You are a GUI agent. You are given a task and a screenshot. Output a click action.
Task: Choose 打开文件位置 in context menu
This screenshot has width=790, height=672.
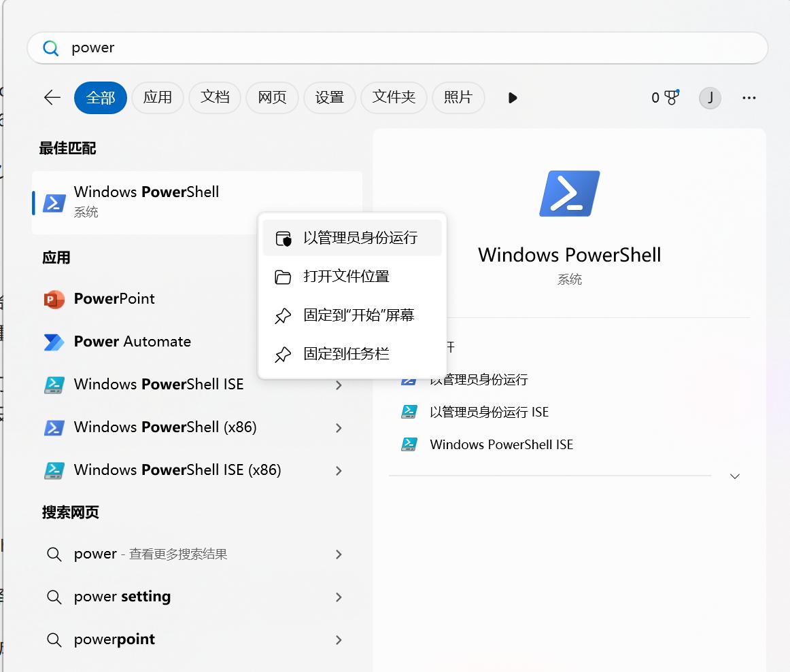352,277
